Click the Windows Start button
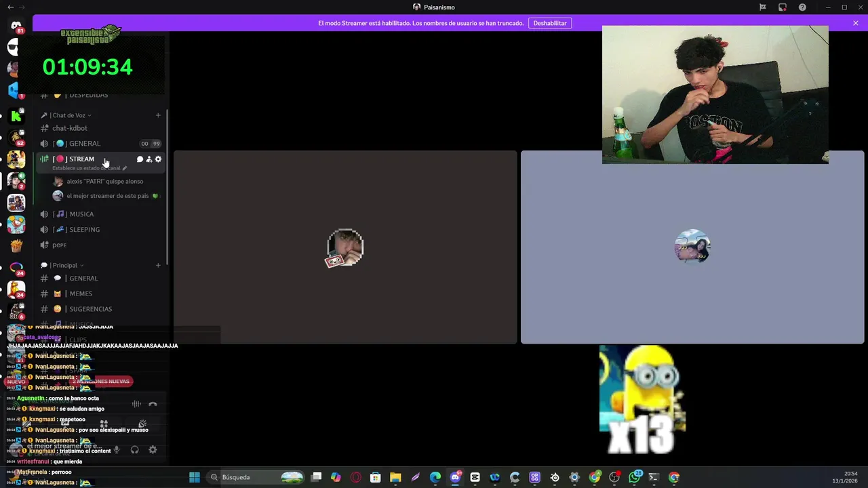Screen dimensions: 868x488 (195, 477)
